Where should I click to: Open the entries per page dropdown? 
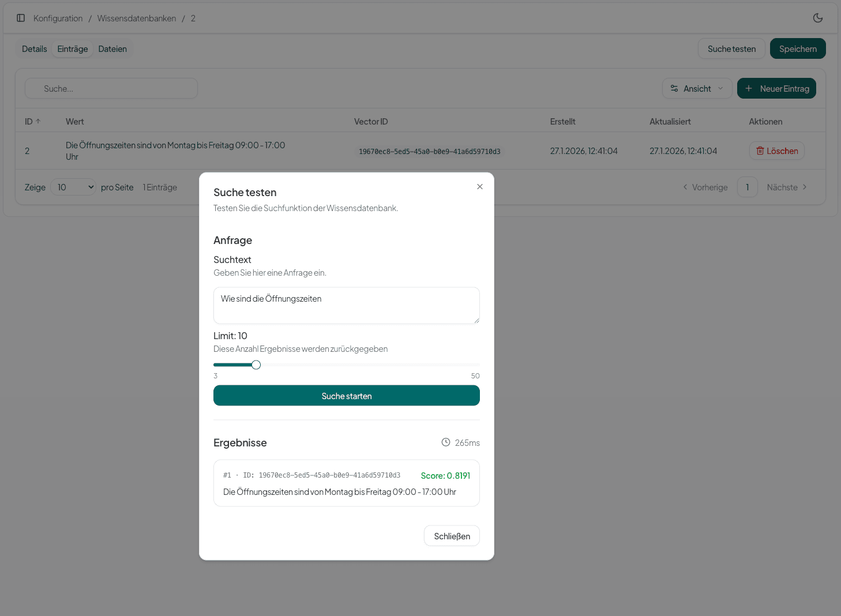coord(73,187)
